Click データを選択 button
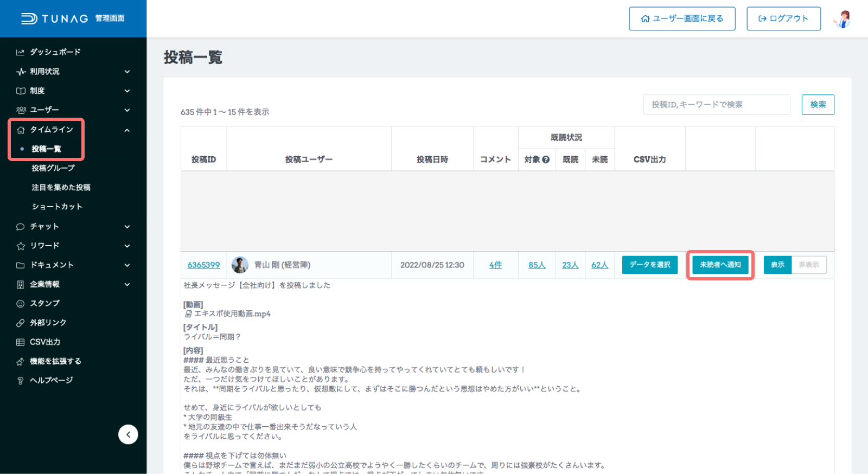Screen dimensions: 868x474 [649, 265]
